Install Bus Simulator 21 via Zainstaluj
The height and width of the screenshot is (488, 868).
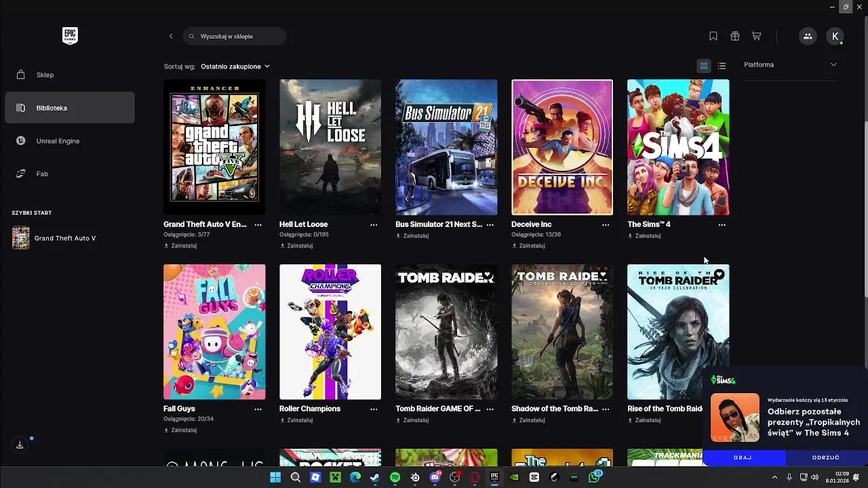(x=412, y=236)
